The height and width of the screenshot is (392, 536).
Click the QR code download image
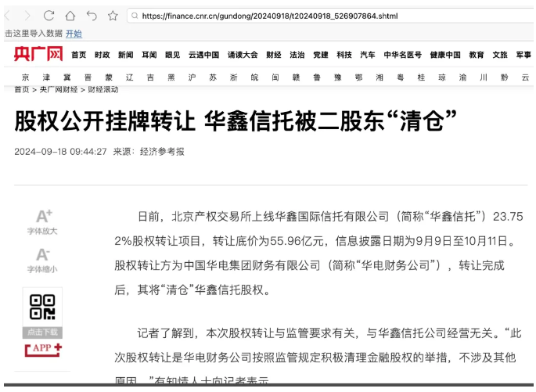tap(42, 307)
